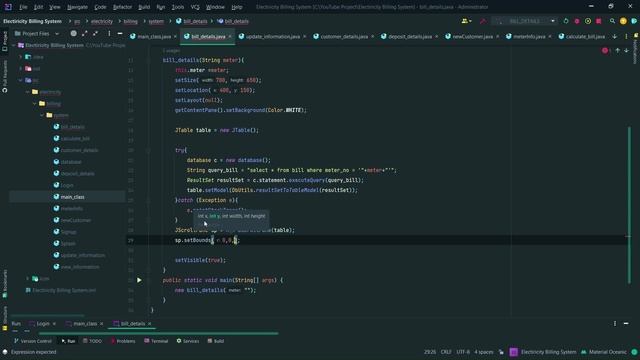The width and height of the screenshot is (640, 360).
Task: Open Search Everywhere magnifier icon
Action: pos(612,21)
